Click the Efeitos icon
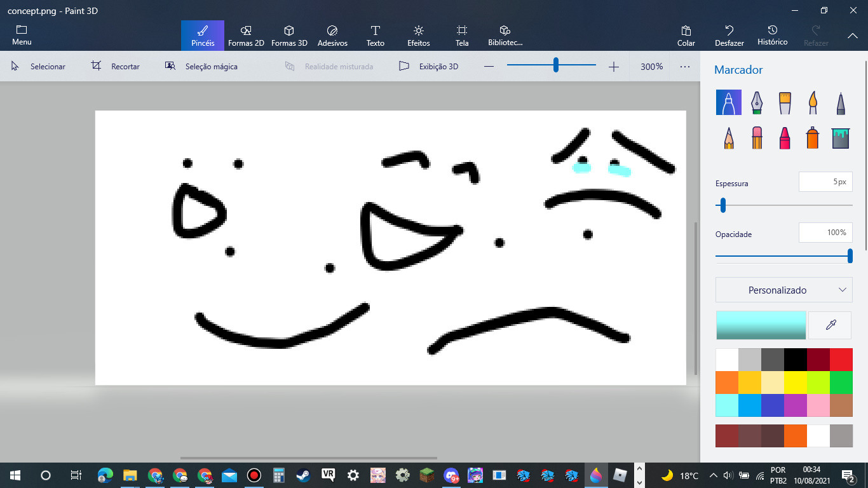 click(x=418, y=35)
